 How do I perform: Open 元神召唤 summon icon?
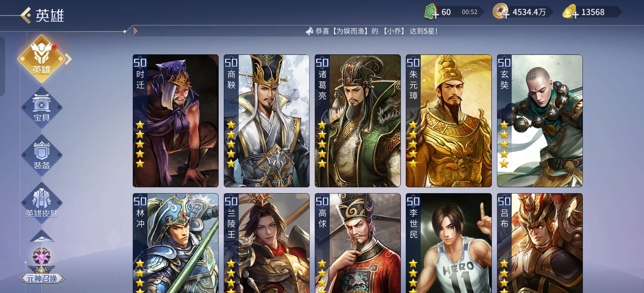[42, 265]
